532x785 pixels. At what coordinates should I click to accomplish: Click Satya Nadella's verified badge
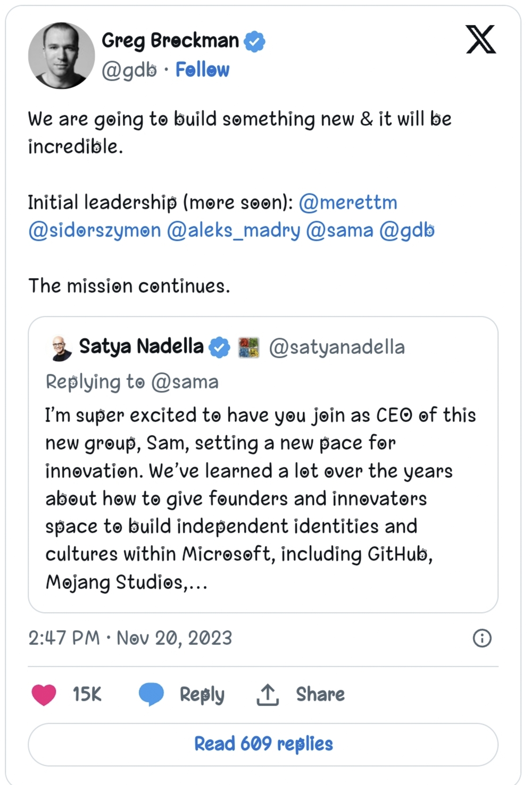click(x=219, y=347)
